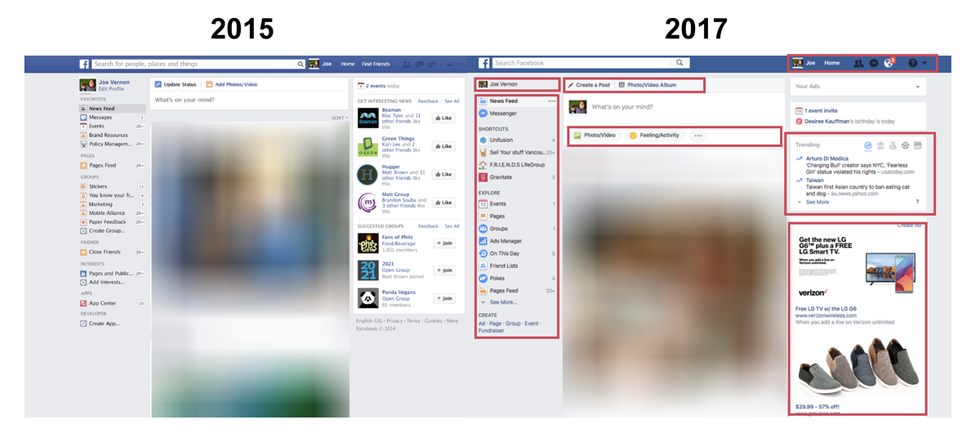Viewport: 980px width, 438px height.
Task: Click Home in the 2017 top bar
Action: pyautogui.click(x=831, y=63)
